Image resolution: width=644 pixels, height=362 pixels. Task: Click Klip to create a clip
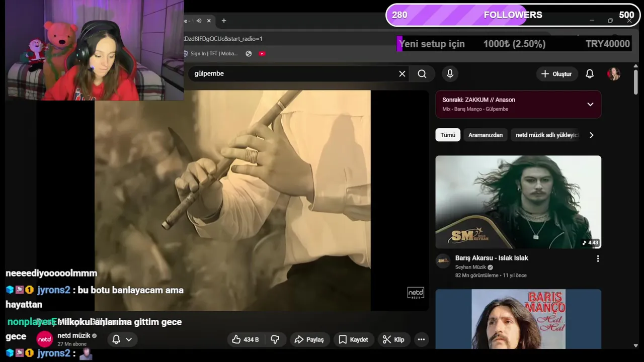point(393,339)
